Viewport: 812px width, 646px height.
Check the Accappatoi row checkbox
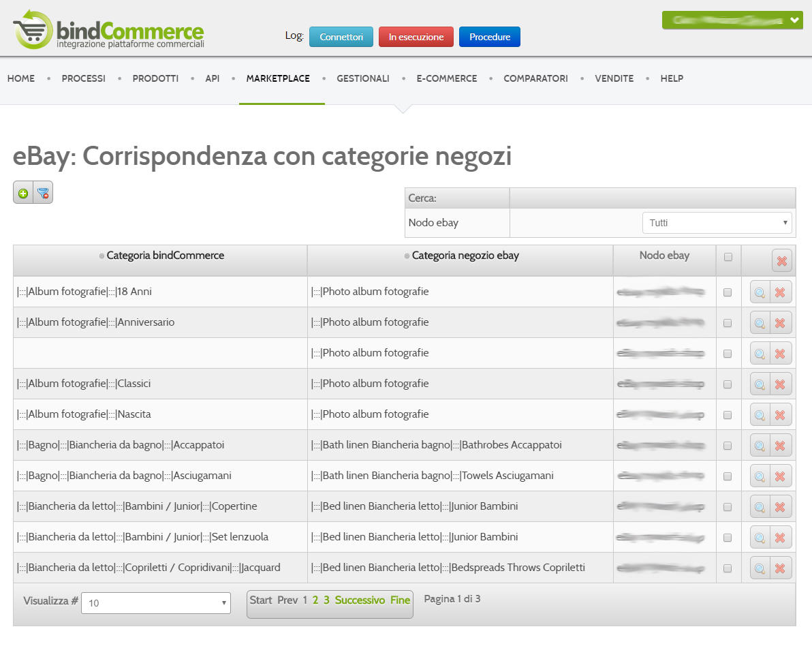click(728, 446)
